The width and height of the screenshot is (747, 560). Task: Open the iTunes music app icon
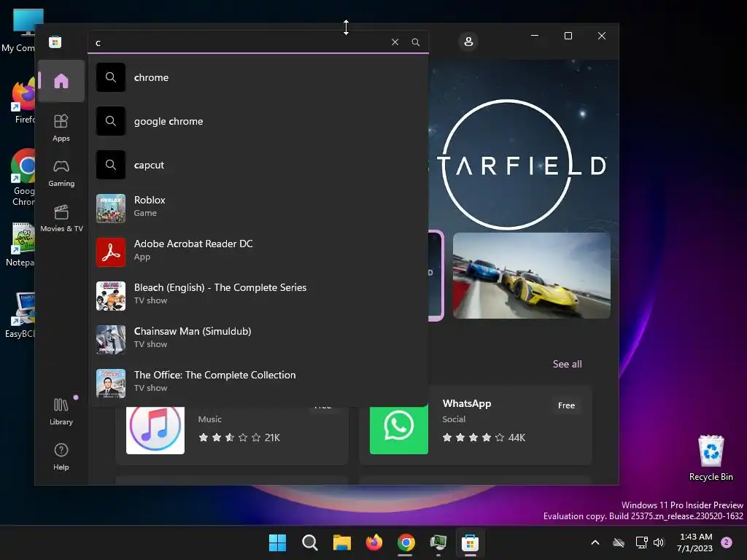155,430
